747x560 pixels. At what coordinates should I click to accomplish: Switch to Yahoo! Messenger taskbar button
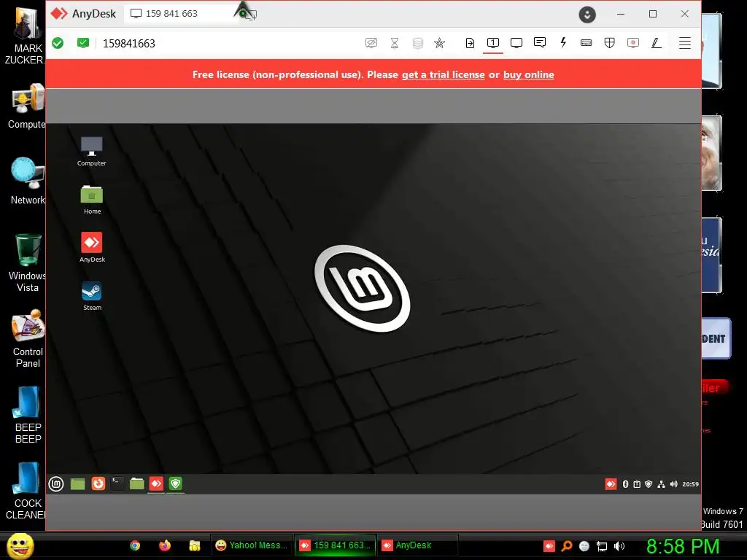pyautogui.click(x=252, y=545)
